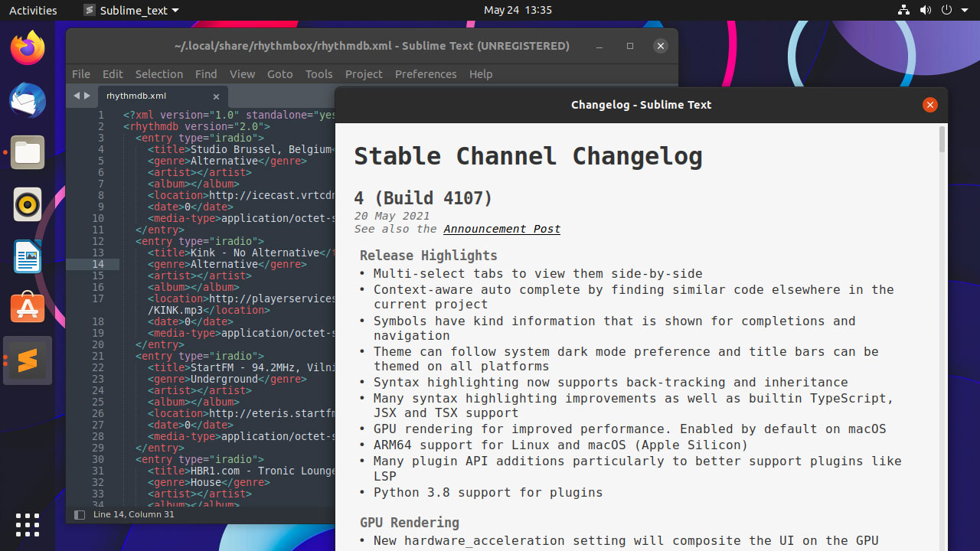Click the Changelog vertical scrollbar
This screenshot has width=980, height=551.
[942, 139]
